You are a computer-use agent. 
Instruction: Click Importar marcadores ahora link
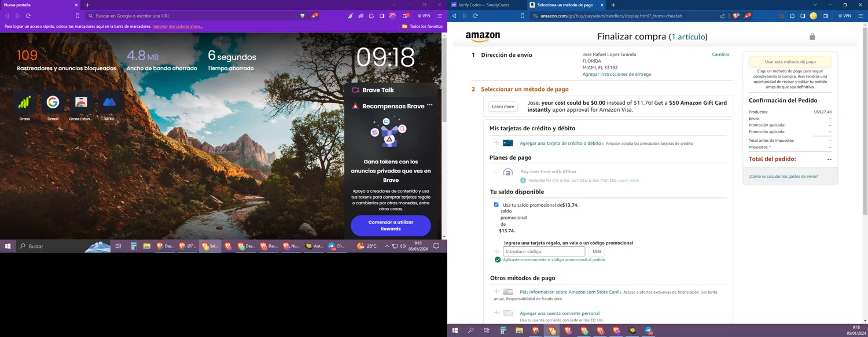tap(178, 26)
